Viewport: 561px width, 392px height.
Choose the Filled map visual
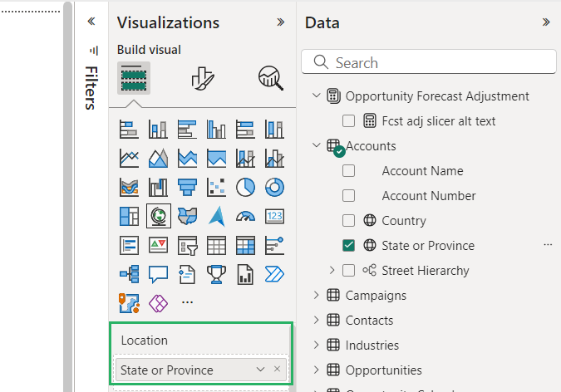click(x=187, y=216)
